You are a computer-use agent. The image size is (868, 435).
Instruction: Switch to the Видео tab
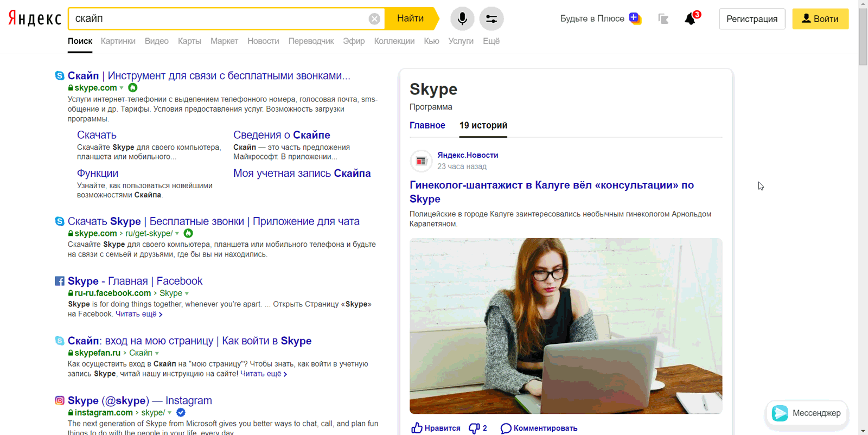click(x=157, y=41)
